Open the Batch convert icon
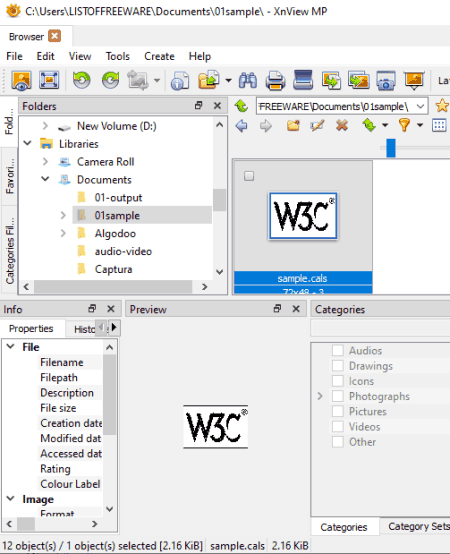This screenshot has width=450, height=554. pos(359,80)
